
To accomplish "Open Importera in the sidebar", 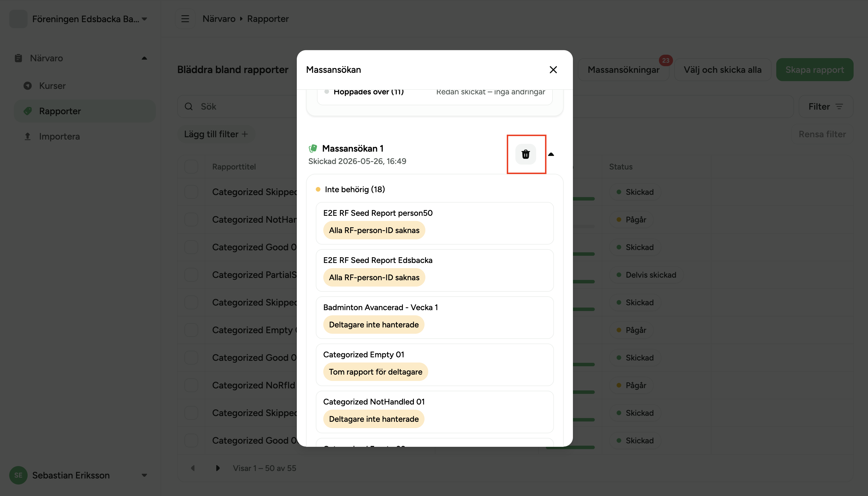I will point(85,136).
